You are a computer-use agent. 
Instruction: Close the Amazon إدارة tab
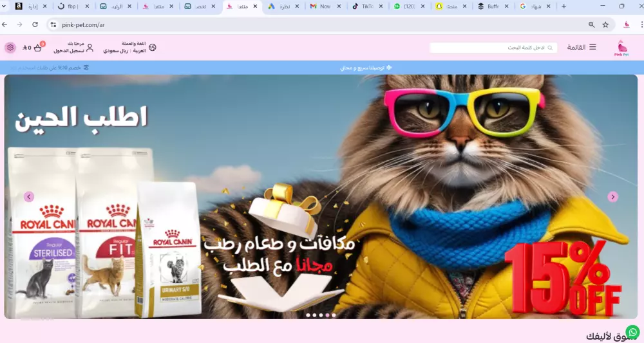[45, 6]
